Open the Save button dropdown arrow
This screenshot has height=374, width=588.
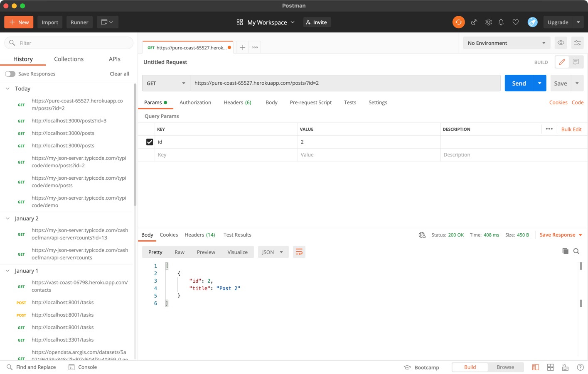pyautogui.click(x=577, y=83)
